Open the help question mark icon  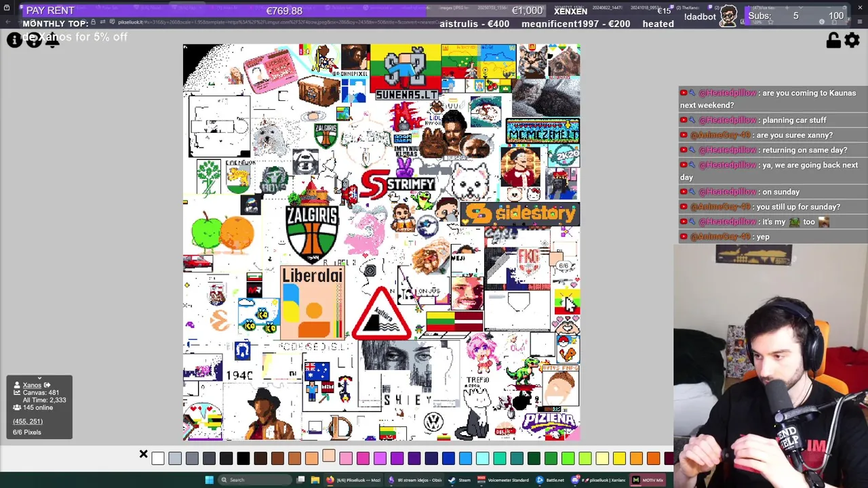pos(33,40)
